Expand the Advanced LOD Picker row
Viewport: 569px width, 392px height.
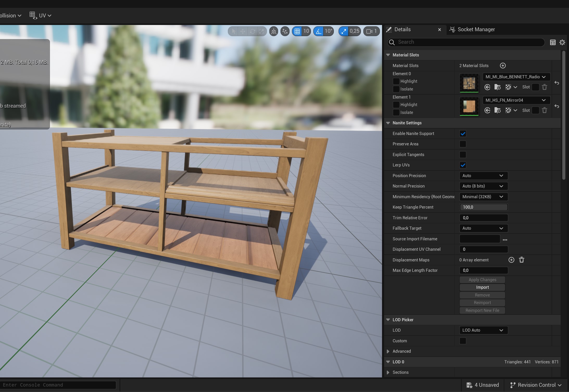pyautogui.click(x=388, y=351)
